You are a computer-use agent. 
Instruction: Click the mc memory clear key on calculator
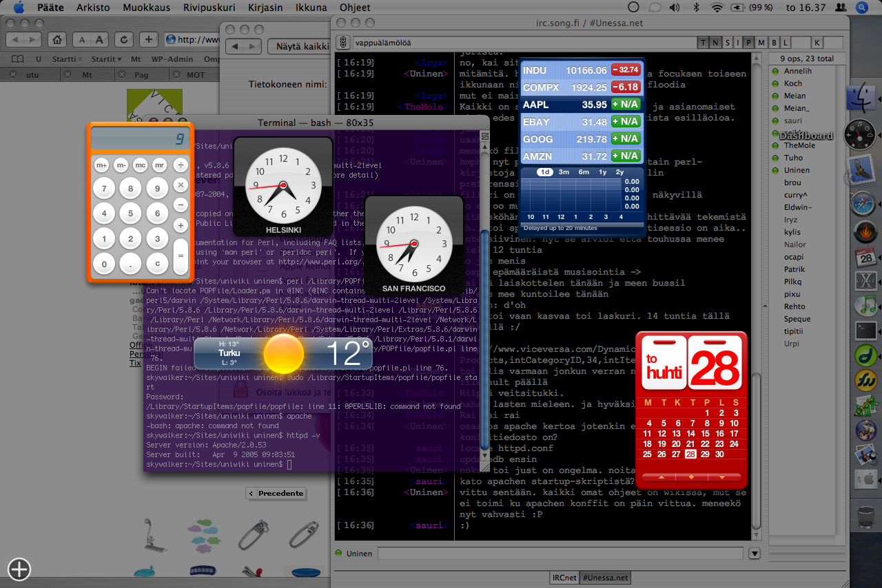coord(140,165)
